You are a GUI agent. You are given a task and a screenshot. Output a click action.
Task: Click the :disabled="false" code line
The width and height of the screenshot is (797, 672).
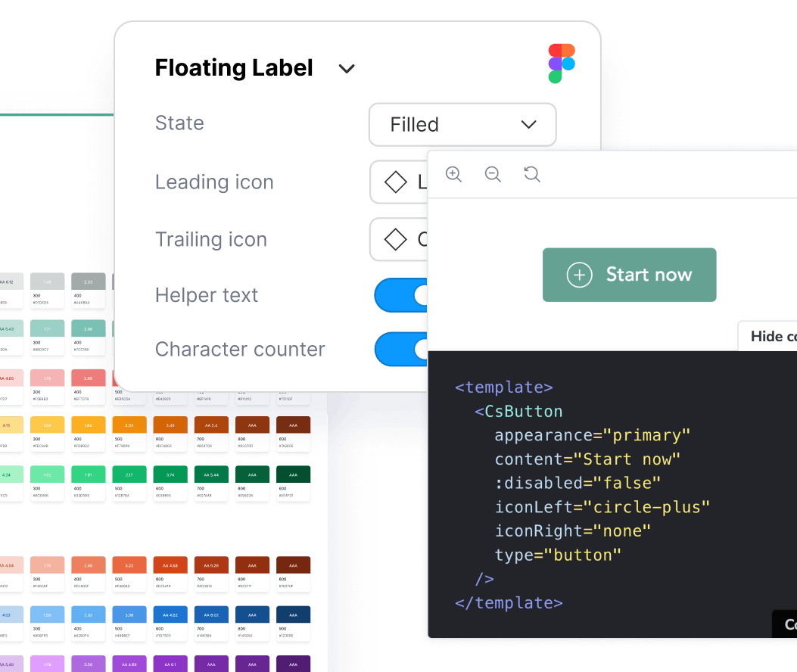pyautogui.click(x=578, y=483)
